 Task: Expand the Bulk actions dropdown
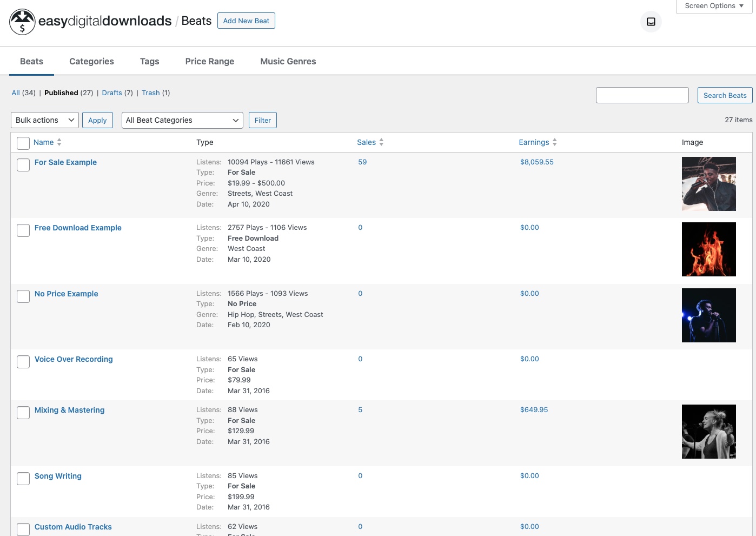45,120
